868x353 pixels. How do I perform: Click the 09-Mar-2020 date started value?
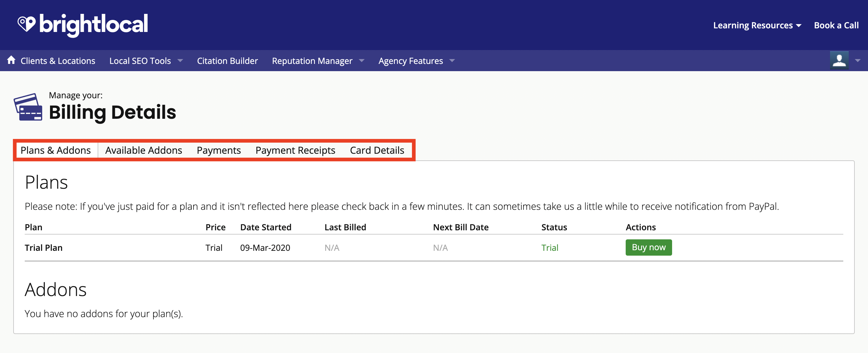(x=265, y=248)
